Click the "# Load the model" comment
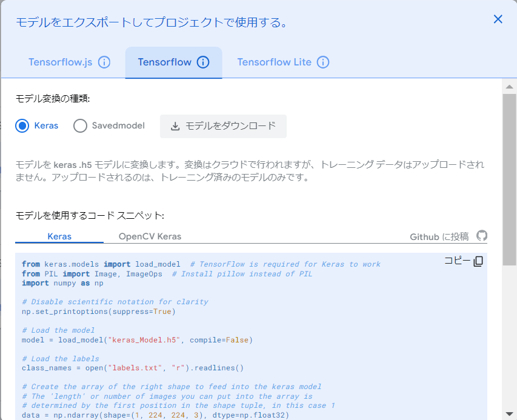 click(58, 330)
